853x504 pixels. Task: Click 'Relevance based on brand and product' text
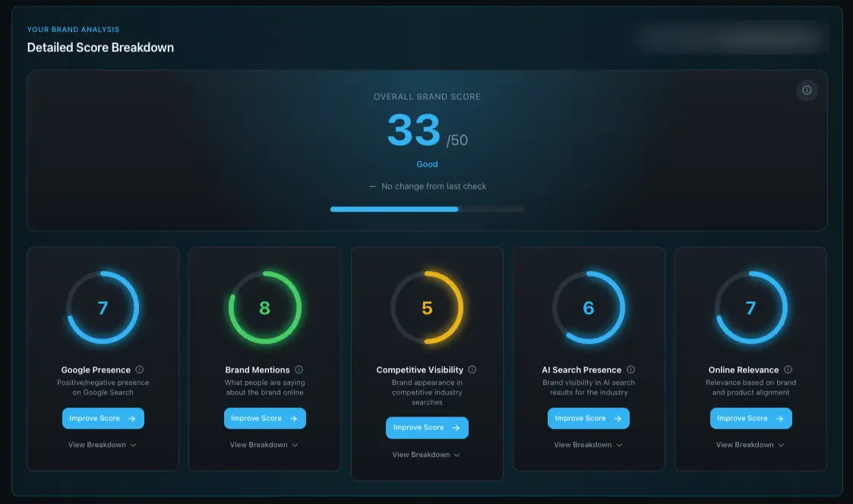coord(750,388)
